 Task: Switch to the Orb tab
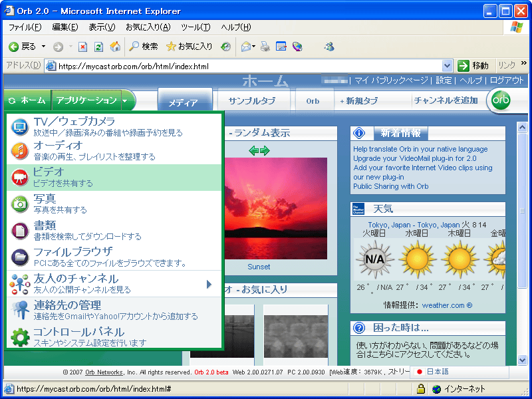(x=314, y=101)
